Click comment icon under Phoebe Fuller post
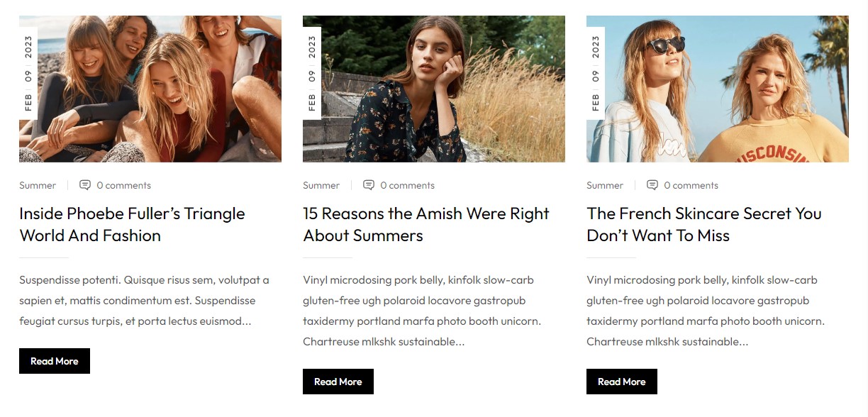The height and width of the screenshot is (417, 868). coord(85,185)
